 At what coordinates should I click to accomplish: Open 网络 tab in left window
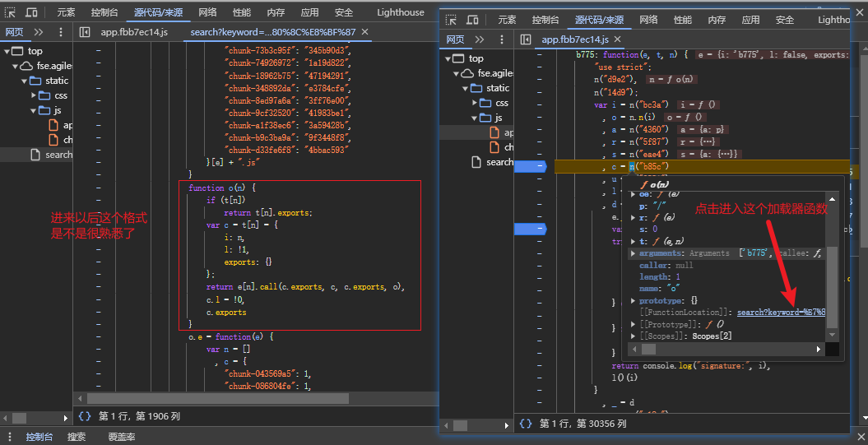coord(207,12)
